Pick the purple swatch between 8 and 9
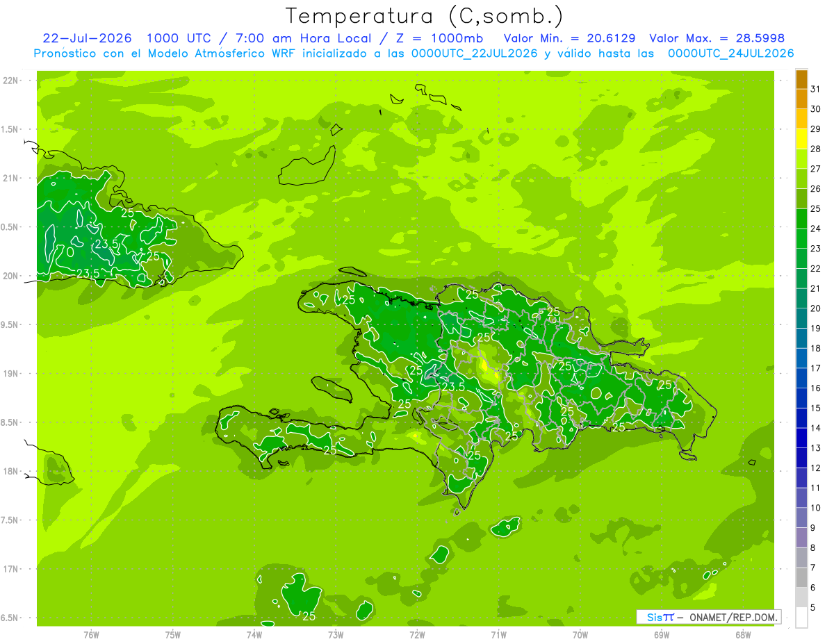 (801, 538)
